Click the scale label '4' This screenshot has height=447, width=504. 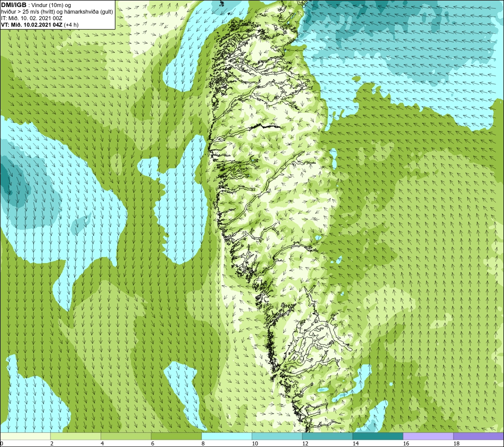(102, 444)
